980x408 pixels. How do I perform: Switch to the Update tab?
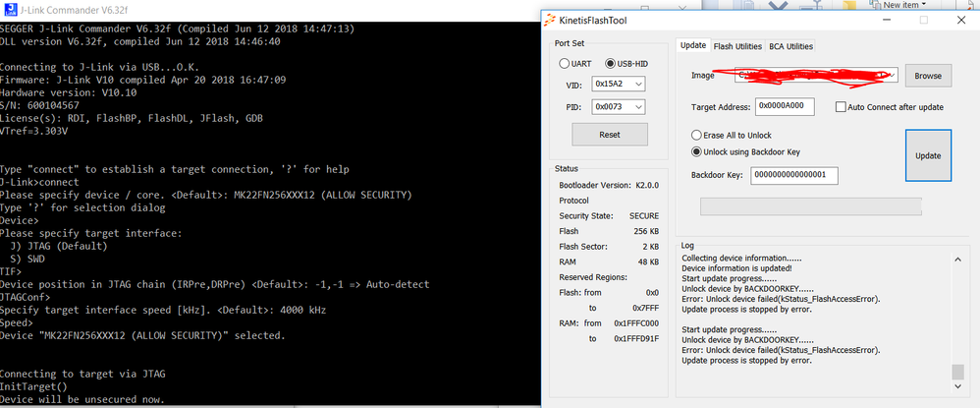point(693,45)
